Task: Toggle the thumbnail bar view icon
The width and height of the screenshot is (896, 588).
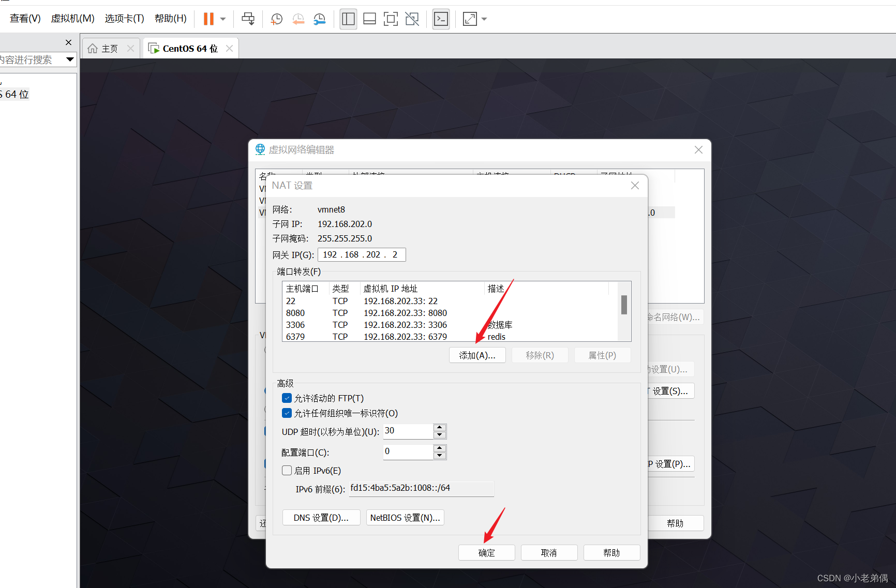Action: [369, 19]
